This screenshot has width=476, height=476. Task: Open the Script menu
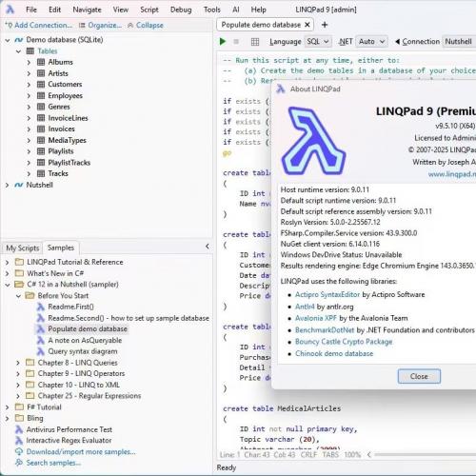point(149,10)
